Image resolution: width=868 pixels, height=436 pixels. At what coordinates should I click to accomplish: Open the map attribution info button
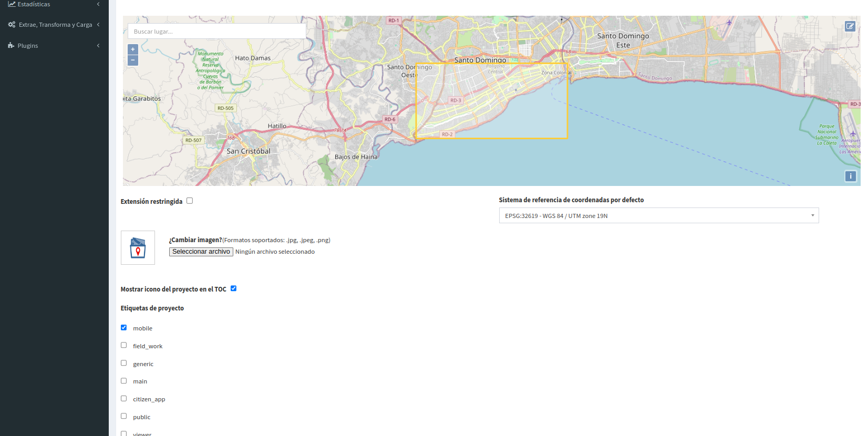851,177
